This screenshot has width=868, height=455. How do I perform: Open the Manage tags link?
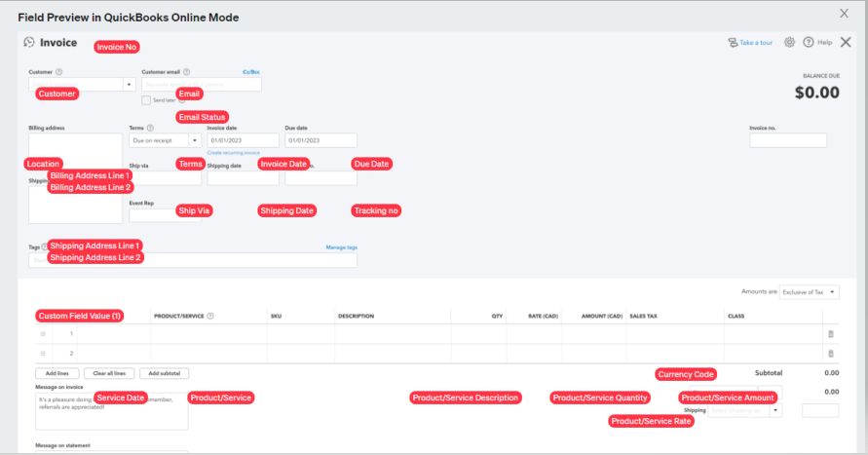tap(342, 247)
